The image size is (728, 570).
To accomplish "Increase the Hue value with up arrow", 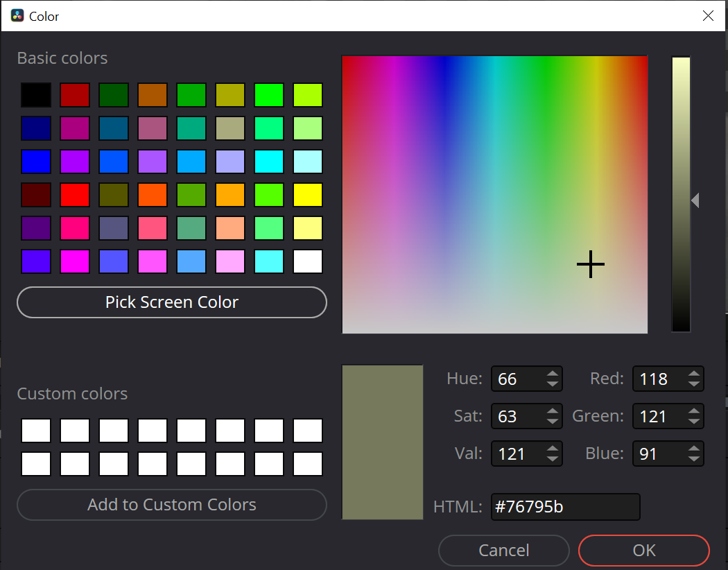I will [552, 374].
